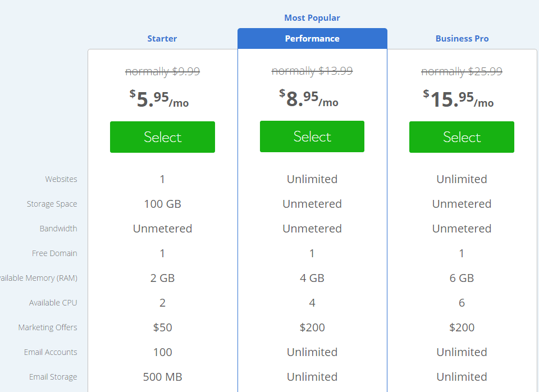Click the Storage Space row label
The height and width of the screenshot is (392, 539).
coord(52,204)
